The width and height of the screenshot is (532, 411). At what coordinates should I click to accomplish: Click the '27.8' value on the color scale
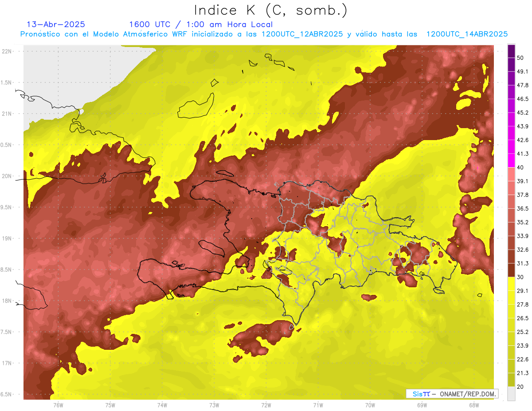click(x=522, y=305)
